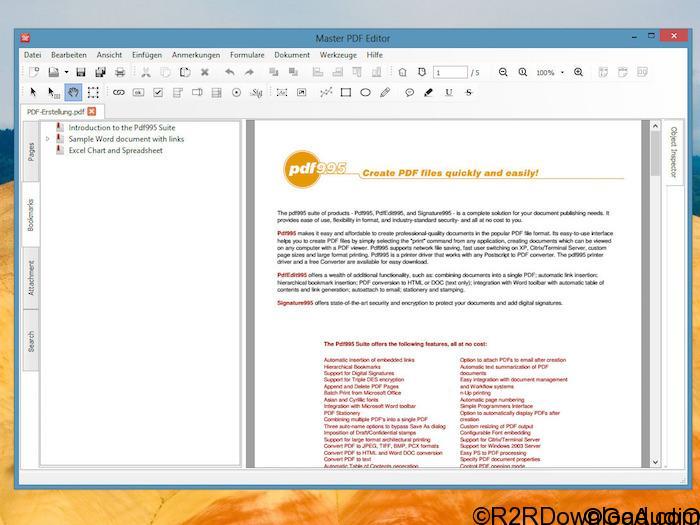The image size is (700, 525).
Task: Click the Zoom In magnifier icon
Action: [x=579, y=72]
